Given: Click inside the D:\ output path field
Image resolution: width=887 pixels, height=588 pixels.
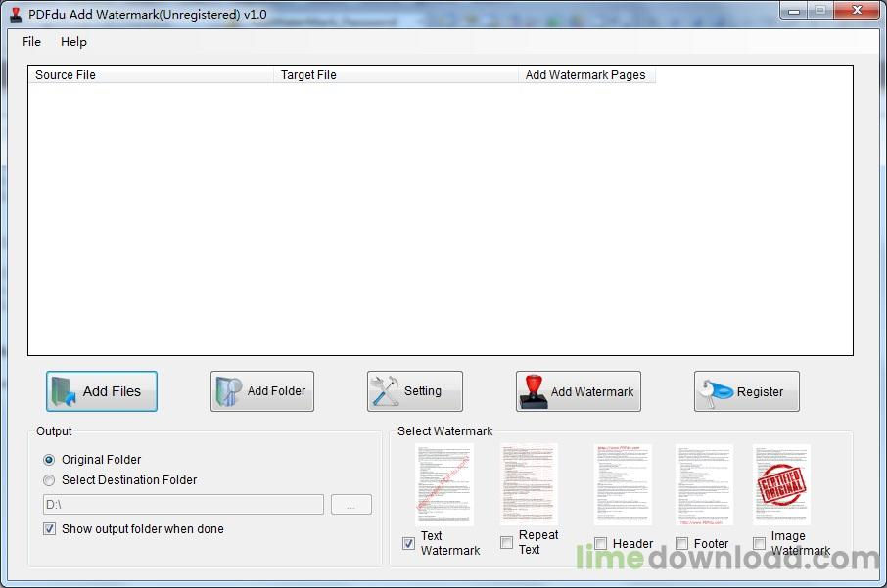Looking at the screenshot, I should coord(181,504).
